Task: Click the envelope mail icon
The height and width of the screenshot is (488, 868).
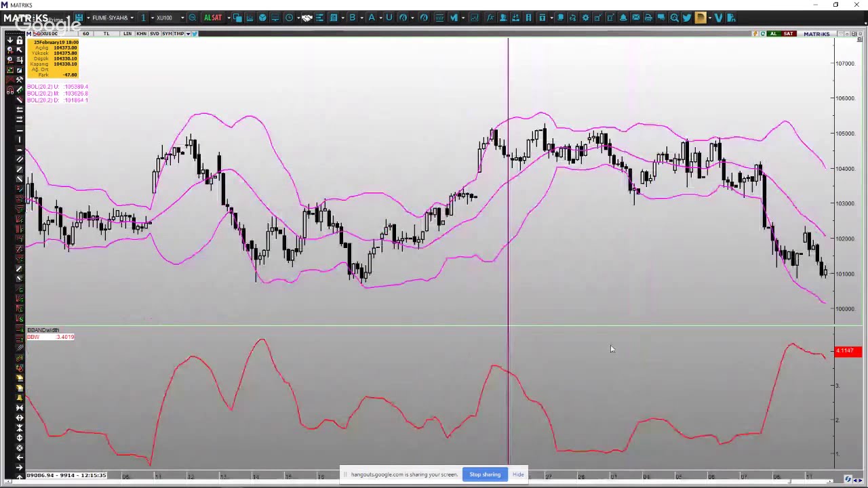Action: click(636, 18)
